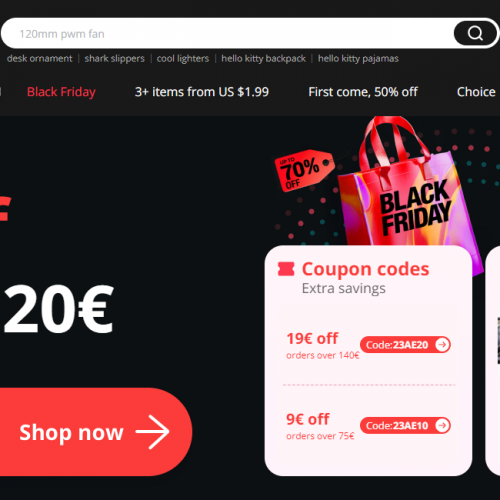This screenshot has height=500, width=500.
Task: Click the red coupon ticket icon
Action: (286, 269)
